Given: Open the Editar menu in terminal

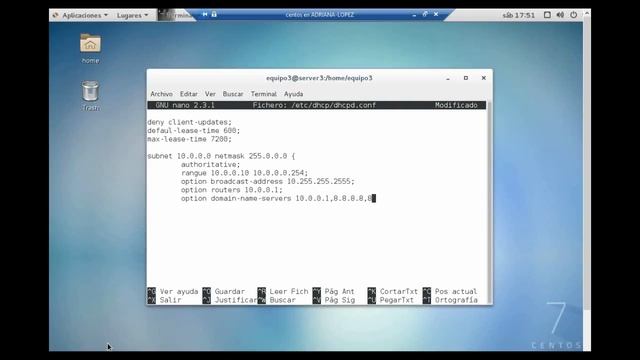Looking at the screenshot, I should point(189,94).
